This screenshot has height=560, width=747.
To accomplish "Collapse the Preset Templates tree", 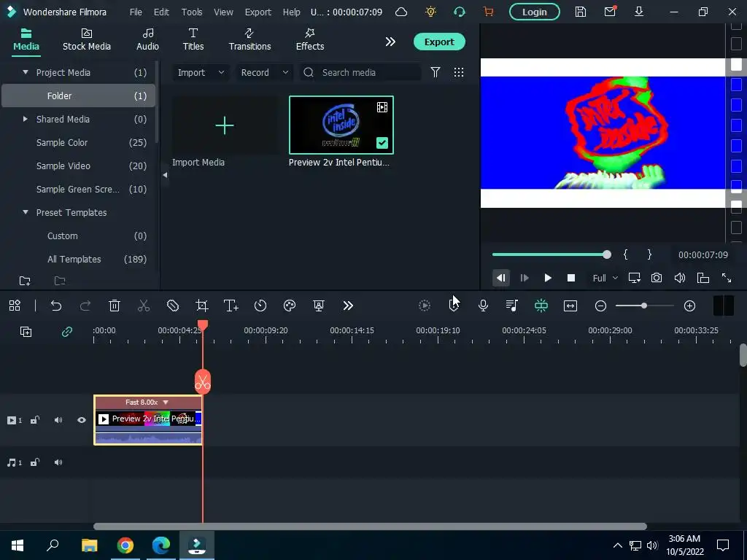I will [26, 212].
